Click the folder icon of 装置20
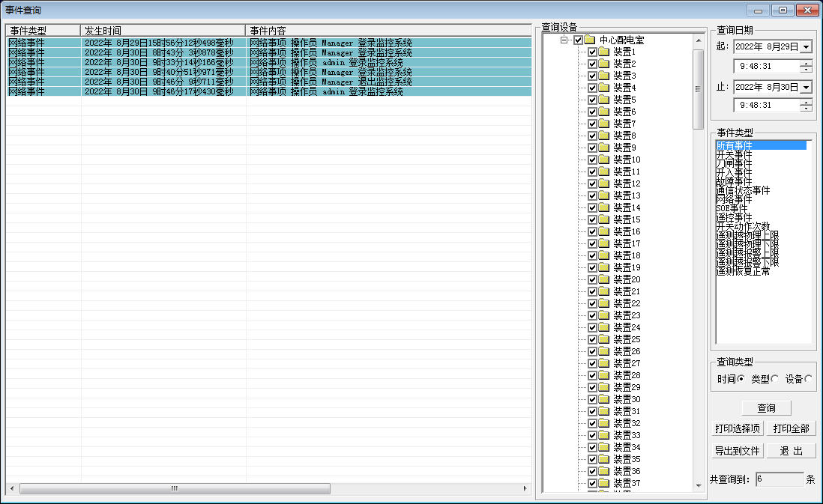The width and height of the screenshot is (823, 504). [x=603, y=279]
